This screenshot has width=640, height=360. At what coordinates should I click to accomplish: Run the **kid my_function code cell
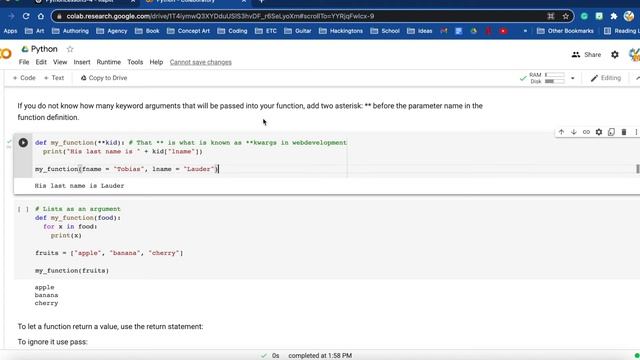pyautogui.click(x=23, y=142)
